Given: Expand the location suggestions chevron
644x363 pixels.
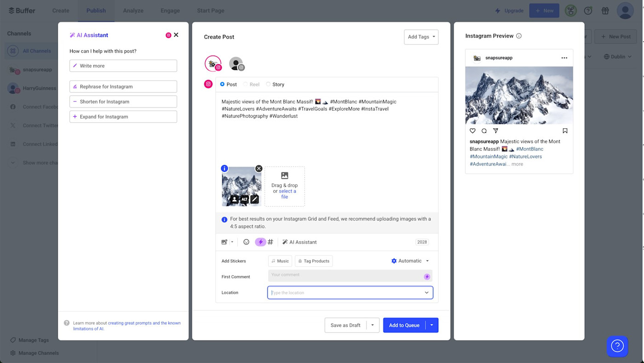Looking at the screenshot, I should pos(426,293).
